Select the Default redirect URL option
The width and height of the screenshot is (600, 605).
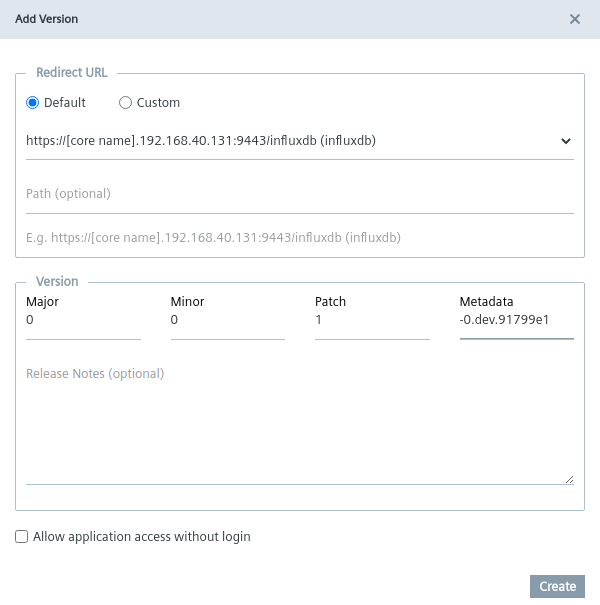(x=33, y=102)
